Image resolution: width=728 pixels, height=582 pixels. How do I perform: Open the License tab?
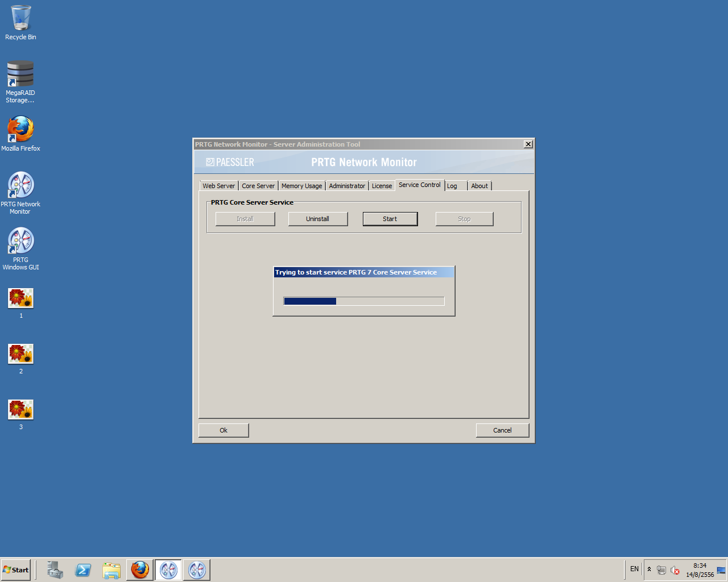click(x=382, y=186)
